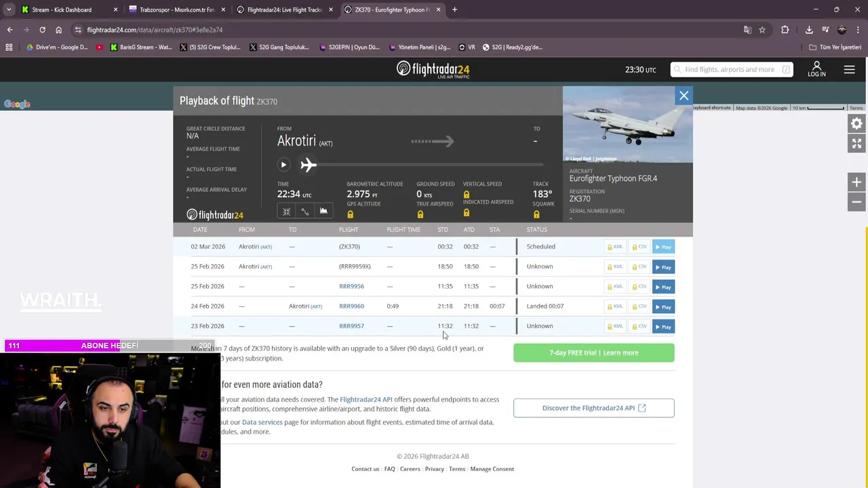Download KML for the RRR9959X flight
Screen dimensions: 868x488
[x=616, y=267]
